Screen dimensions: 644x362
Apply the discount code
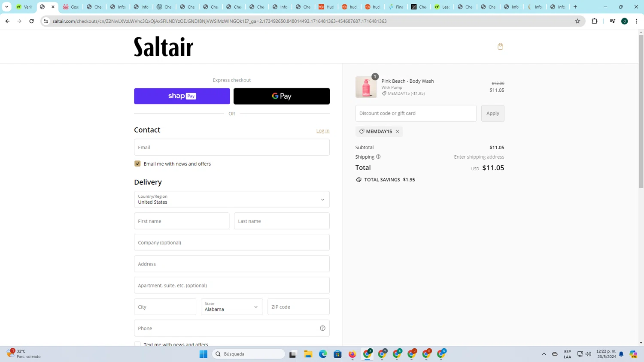click(492, 113)
